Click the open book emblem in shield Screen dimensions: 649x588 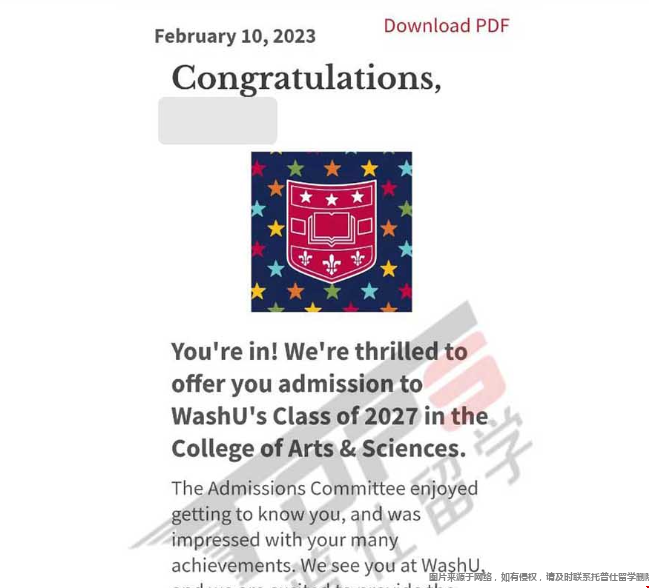tap(332, 229)
